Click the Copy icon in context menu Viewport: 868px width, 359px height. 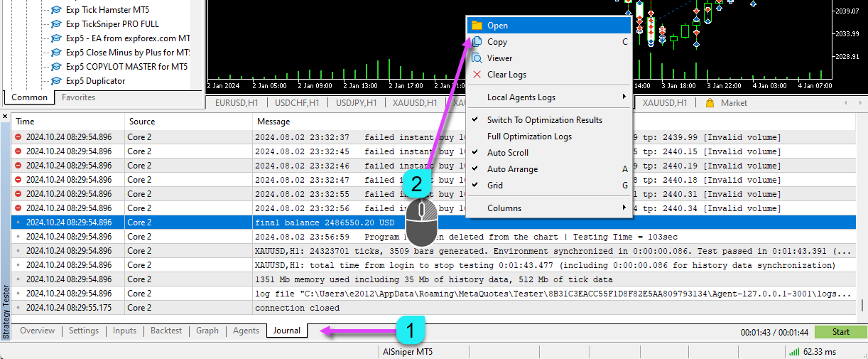click(x=477, y=42)
